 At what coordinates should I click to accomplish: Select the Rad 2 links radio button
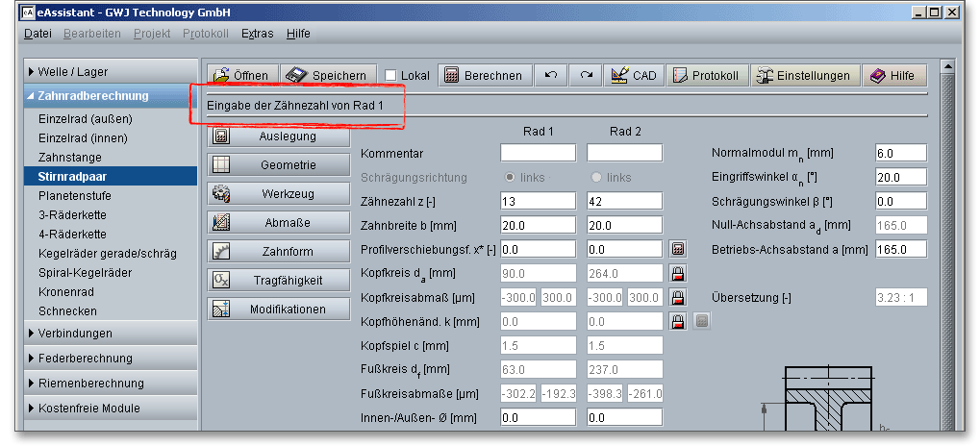click(596, 178)
